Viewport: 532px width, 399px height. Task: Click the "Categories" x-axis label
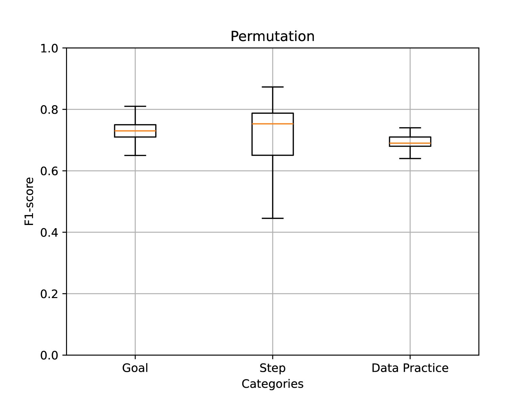click(x=272, y=384)
